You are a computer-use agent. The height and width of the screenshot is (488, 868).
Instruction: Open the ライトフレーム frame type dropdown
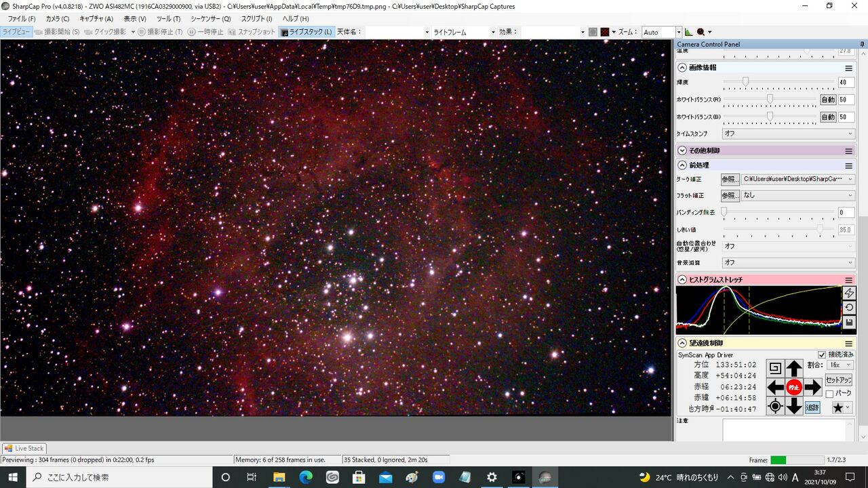pyautogui.click(x=465, y=32)
